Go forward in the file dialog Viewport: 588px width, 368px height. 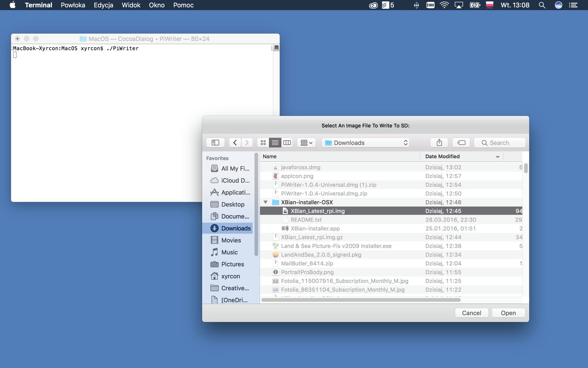[247, 143]
